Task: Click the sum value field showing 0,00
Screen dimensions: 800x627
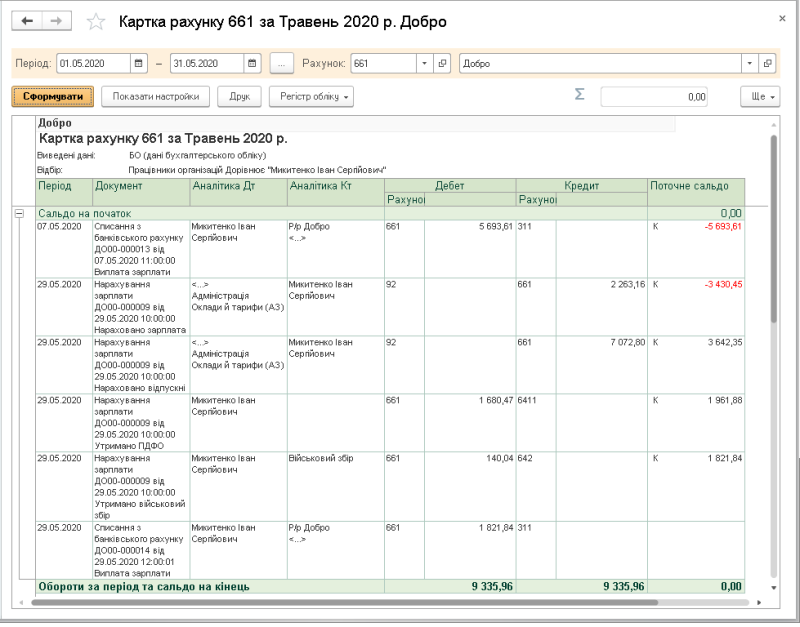Action: [x=654, y=97]
